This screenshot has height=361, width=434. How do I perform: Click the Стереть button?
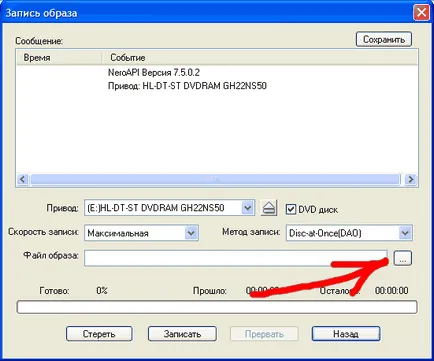click(99, 334)
